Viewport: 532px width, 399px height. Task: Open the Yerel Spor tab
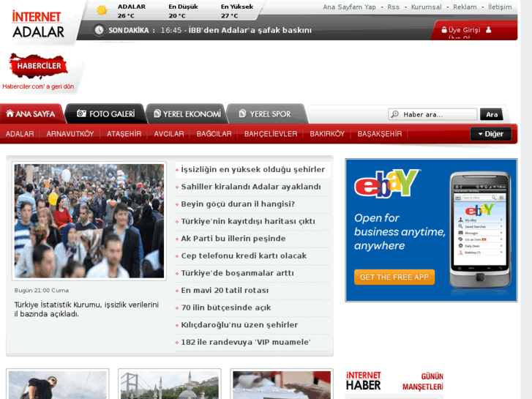click(267, 113)
